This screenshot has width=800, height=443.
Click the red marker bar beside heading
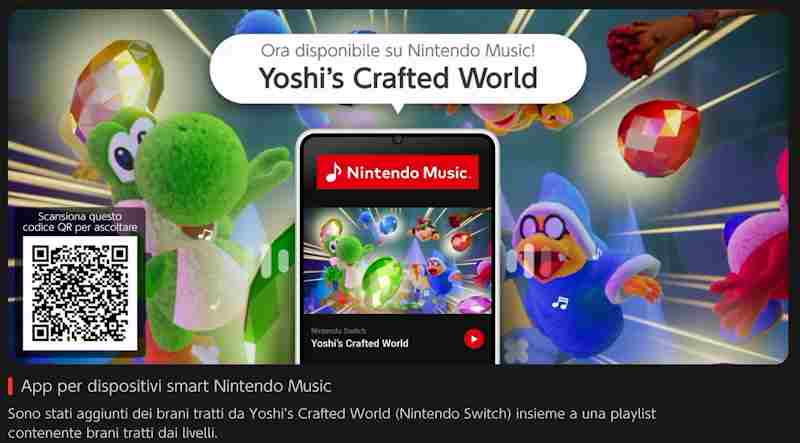click(11, 386)
